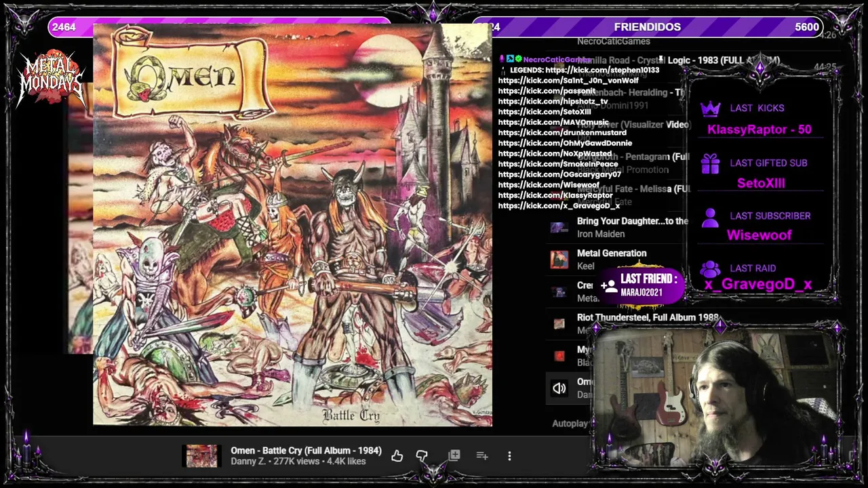This screenshot has height=488, width=868.
Task: Click the '5600' goal target number
Action: 807,27
